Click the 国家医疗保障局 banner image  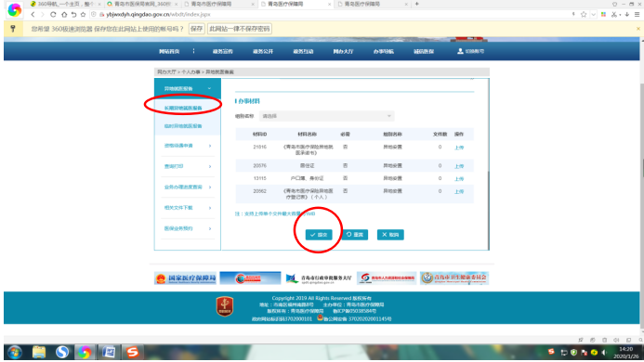pos(185,278)
